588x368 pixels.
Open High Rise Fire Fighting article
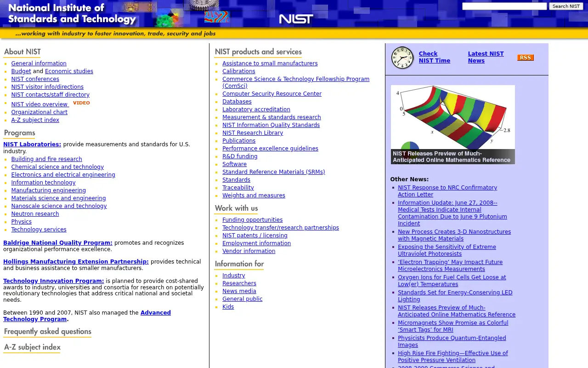(x=452, y=356)
